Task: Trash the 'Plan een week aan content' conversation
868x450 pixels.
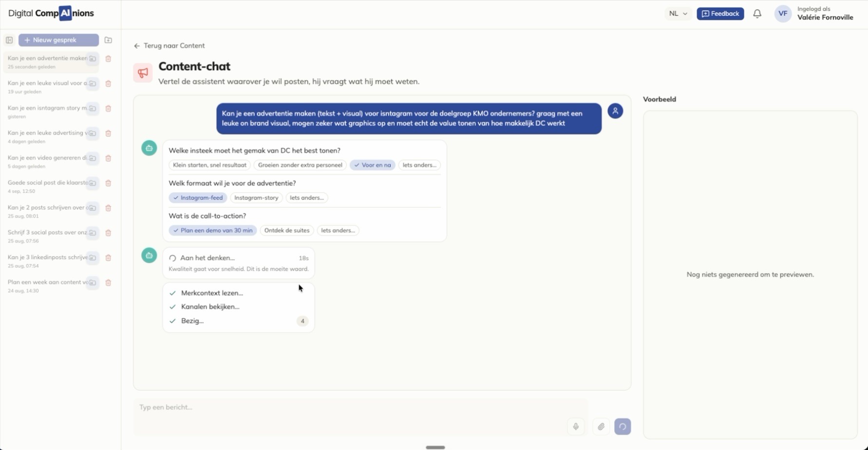Action: click(x=108, y=282)
